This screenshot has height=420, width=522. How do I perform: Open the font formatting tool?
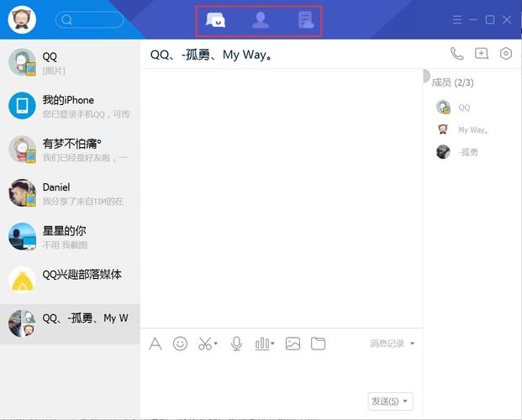click(x=156, y=344)
